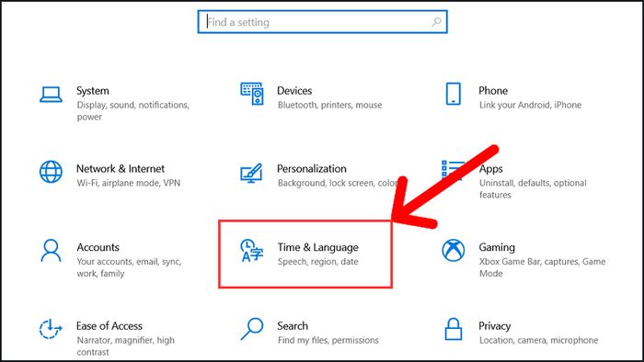Click 'Link your Android, iPhone' description

[530, 105]
